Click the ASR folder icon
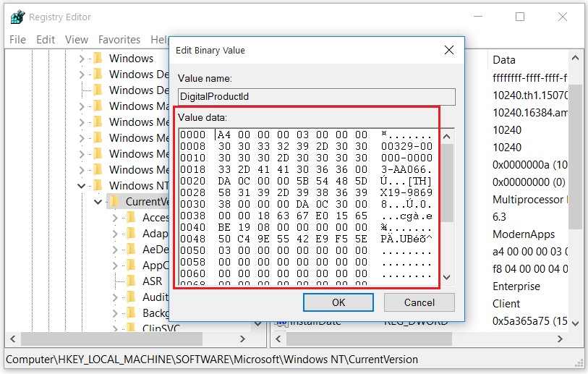This screenshot has height=374, width=588. click(x=131, y=281)
